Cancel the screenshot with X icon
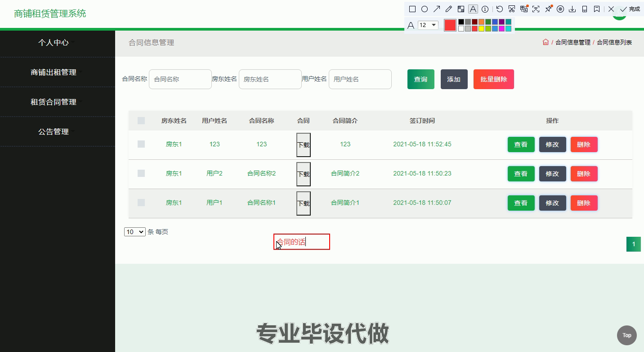This screenshot has height=352, width=644. [x=611, y=9]
